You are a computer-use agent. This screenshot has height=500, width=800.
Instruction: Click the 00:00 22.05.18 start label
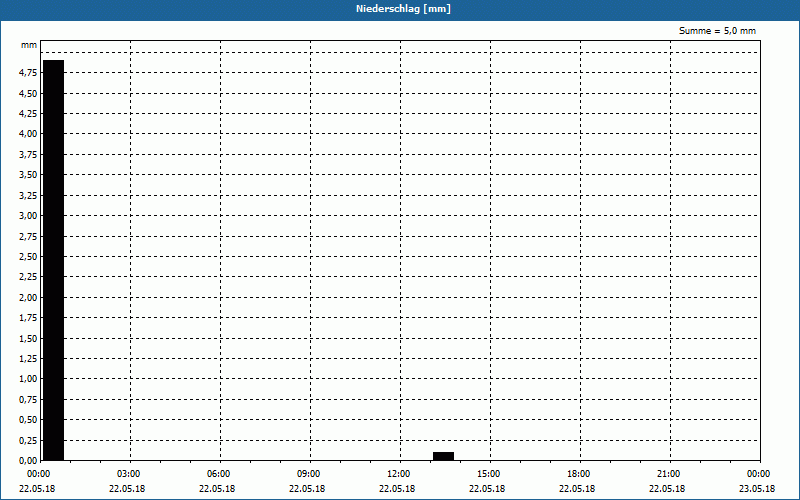(37, 481)
